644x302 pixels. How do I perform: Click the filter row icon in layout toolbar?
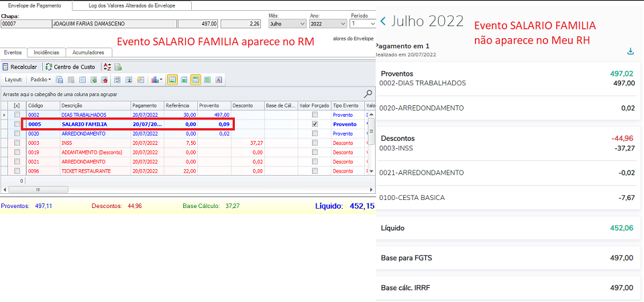117,80
